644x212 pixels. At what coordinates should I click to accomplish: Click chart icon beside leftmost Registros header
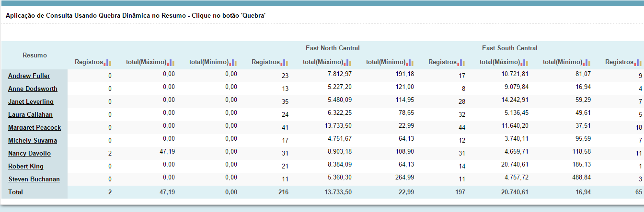pyautogui.click(x=108, y=63)
